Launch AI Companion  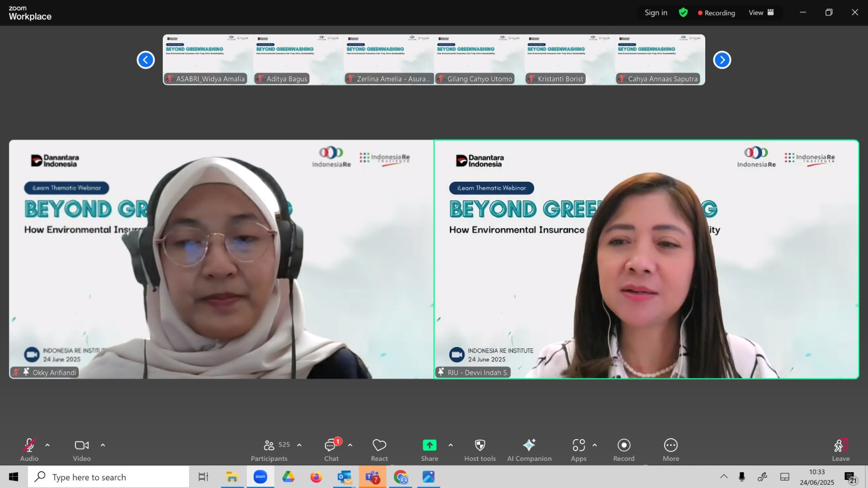pos(529,450)
